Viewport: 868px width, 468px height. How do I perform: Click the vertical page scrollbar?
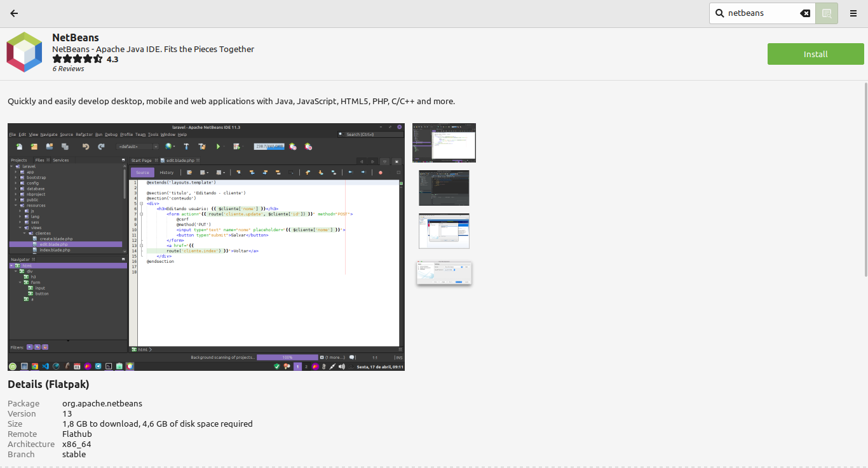[865, 179]
